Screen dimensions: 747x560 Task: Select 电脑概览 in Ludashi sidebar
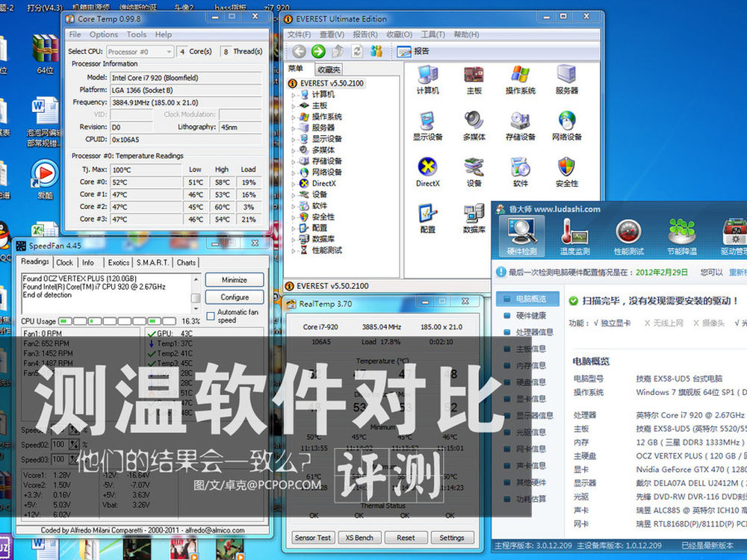pos(527,299)
